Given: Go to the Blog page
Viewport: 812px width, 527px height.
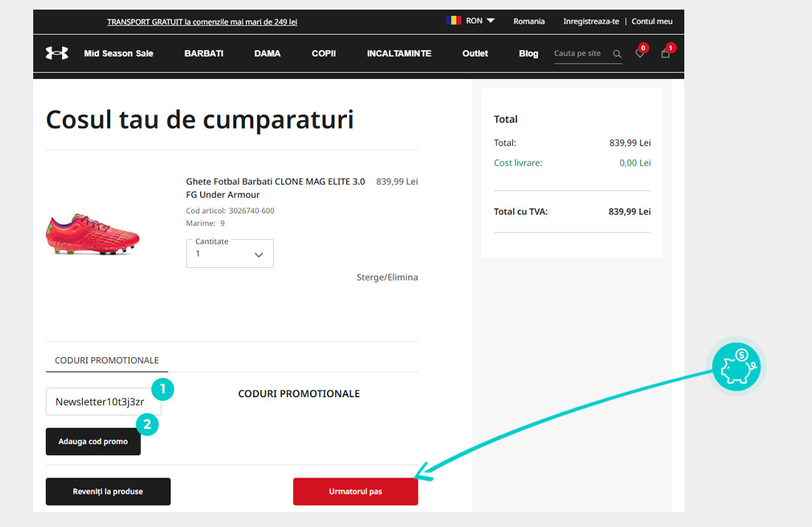Looking at the screenshot, I should pos(529,53).
